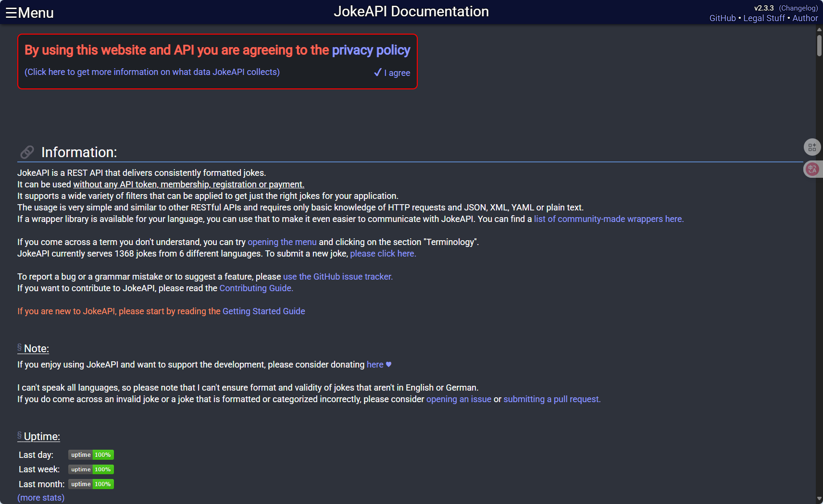The height and width of the screenshot is (504, 823).
Task: Expand info on what data JokeAPI collects
Action: (x=152, y=72)
